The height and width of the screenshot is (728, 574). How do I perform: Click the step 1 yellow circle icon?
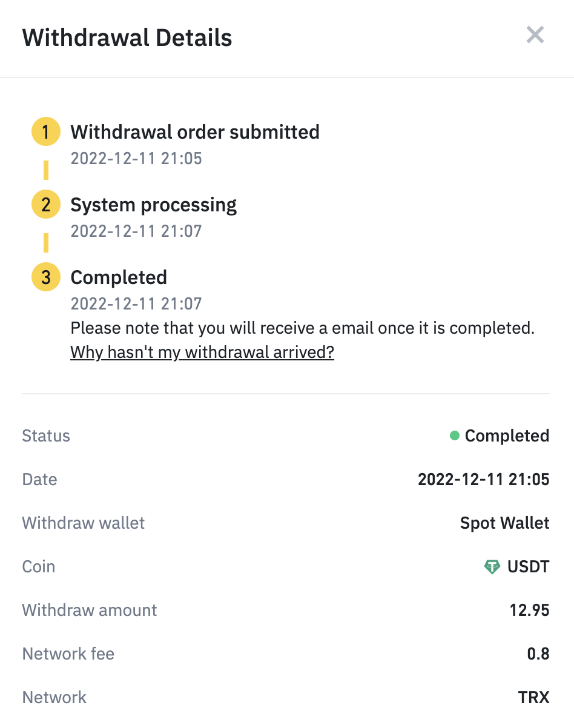[x=46, y=132]
